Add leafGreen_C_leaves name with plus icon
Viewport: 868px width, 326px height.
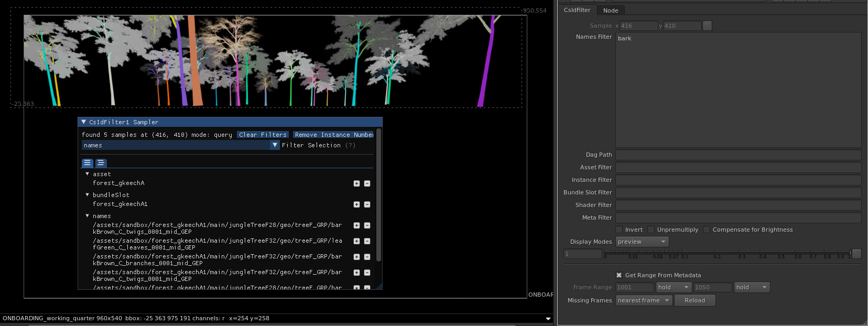(356, 241)
